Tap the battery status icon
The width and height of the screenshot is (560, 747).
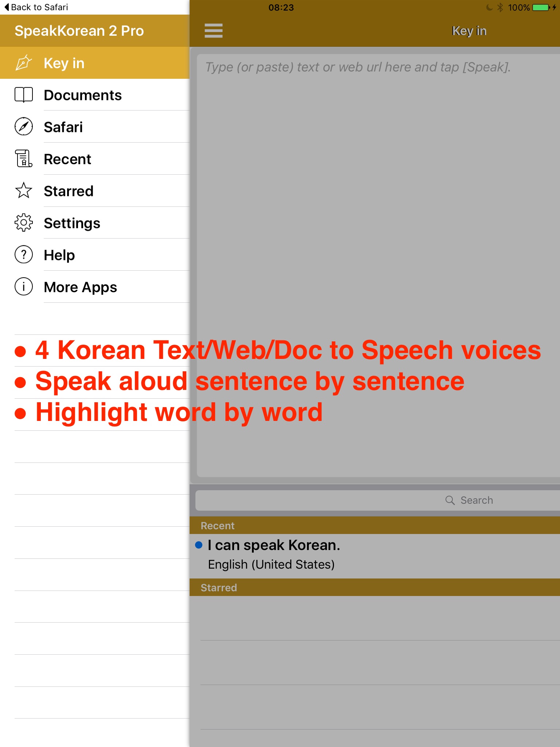pos(541,7)
